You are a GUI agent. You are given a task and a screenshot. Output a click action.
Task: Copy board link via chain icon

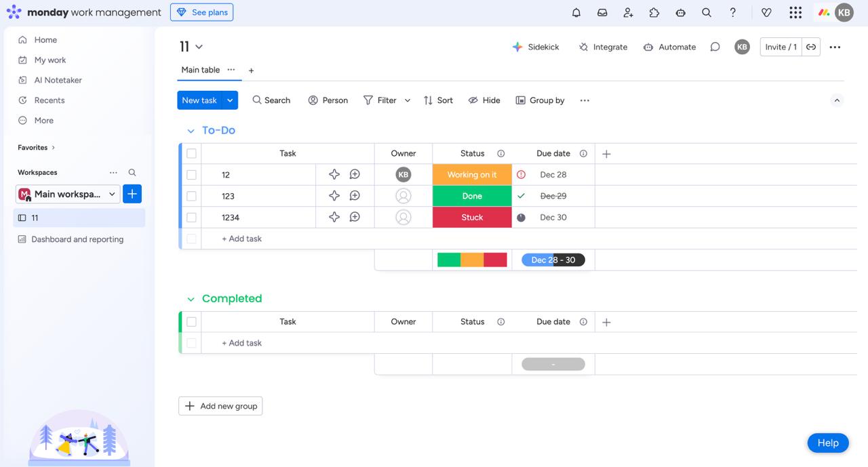point(811,47)
